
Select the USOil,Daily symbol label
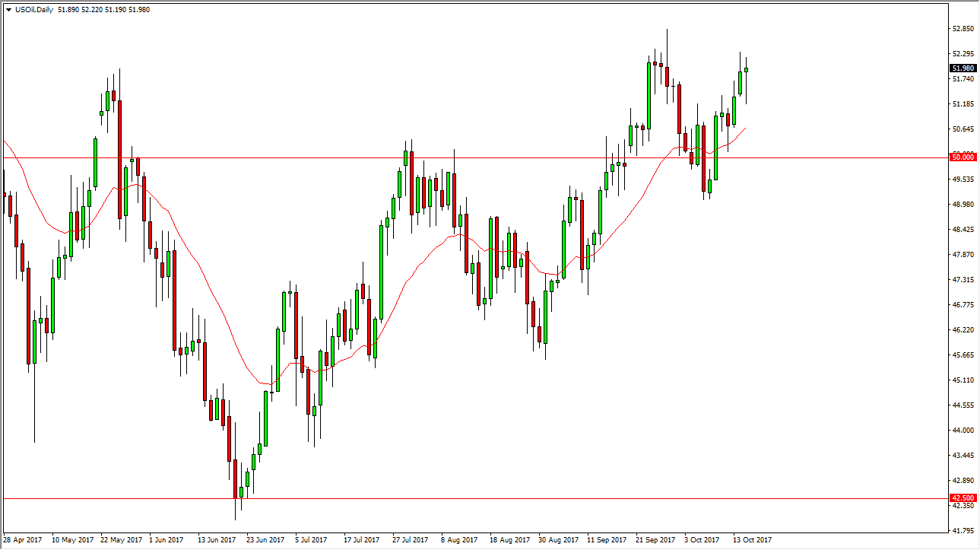tap(34, 9)
